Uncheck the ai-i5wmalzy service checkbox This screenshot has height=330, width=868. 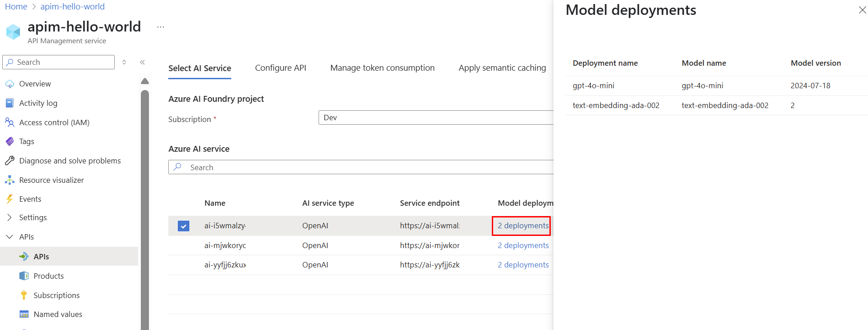click(x=184, y=226)
